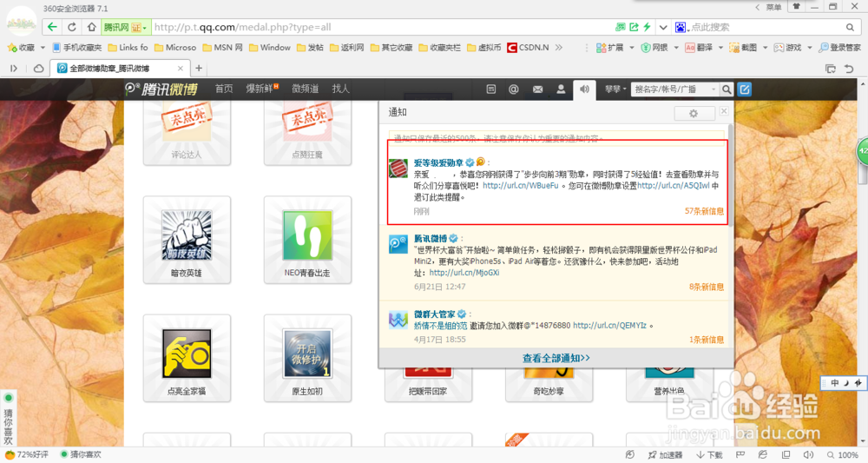Reload the page with the refresh icon
Viewport: 868px width, 463px height.
coord(72,27)
